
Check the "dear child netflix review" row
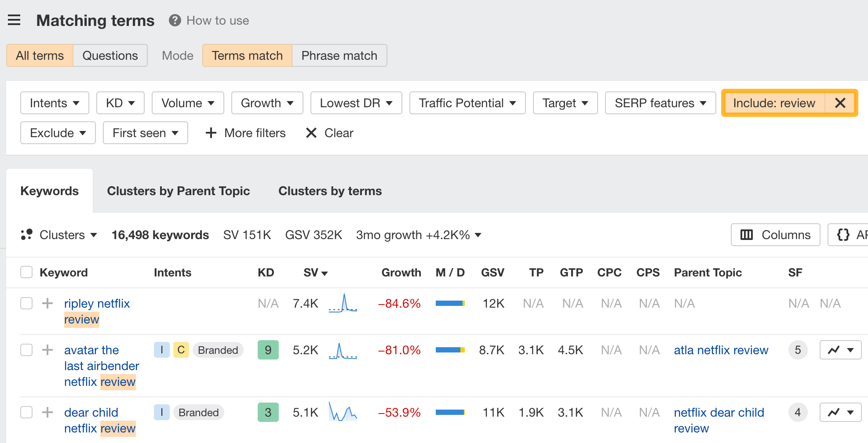pos(26,412)
